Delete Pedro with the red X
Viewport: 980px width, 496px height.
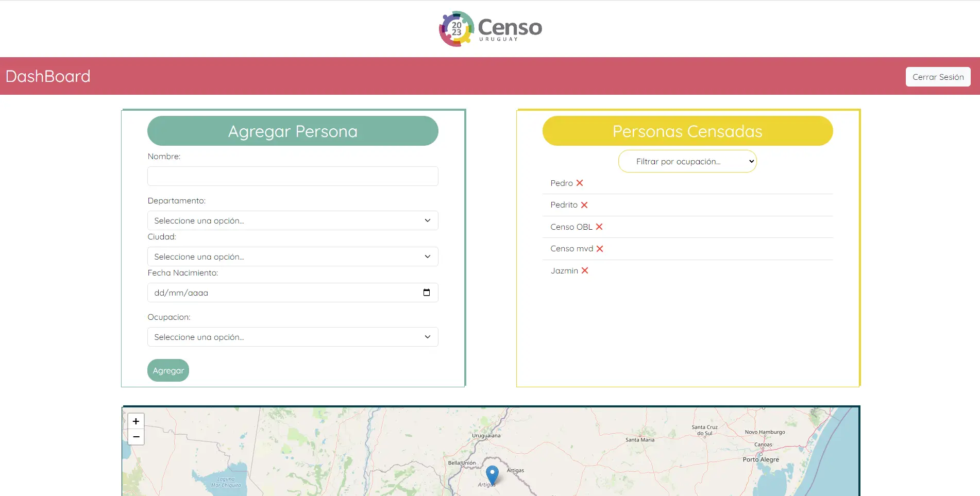[580, 183]
